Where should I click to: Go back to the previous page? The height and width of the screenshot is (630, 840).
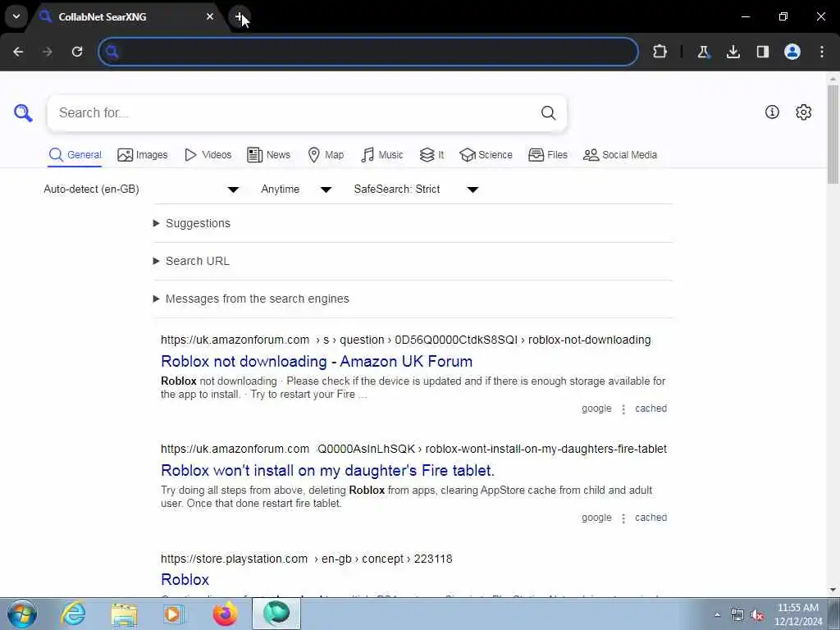point(18,52)
